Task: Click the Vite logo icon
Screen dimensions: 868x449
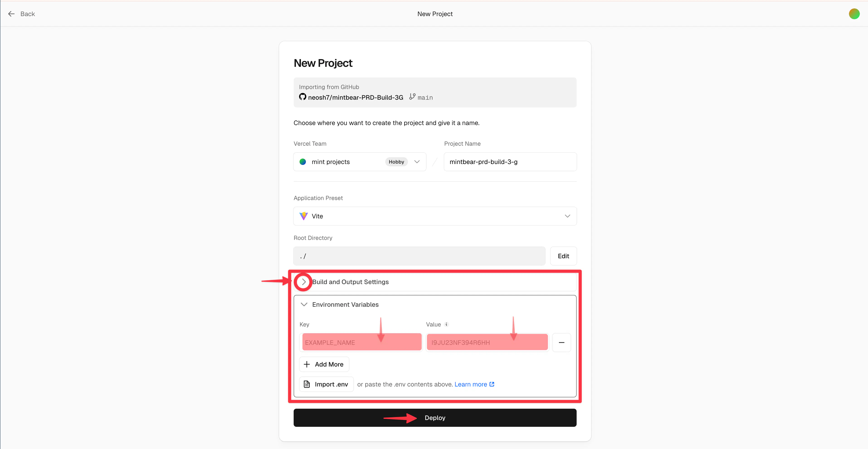Action: (x=303, y=216)
